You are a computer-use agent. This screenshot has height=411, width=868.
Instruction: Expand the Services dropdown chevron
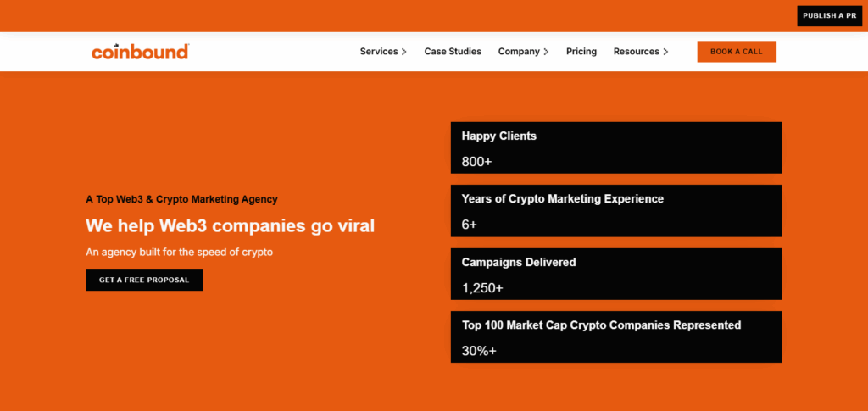[404, 52]
